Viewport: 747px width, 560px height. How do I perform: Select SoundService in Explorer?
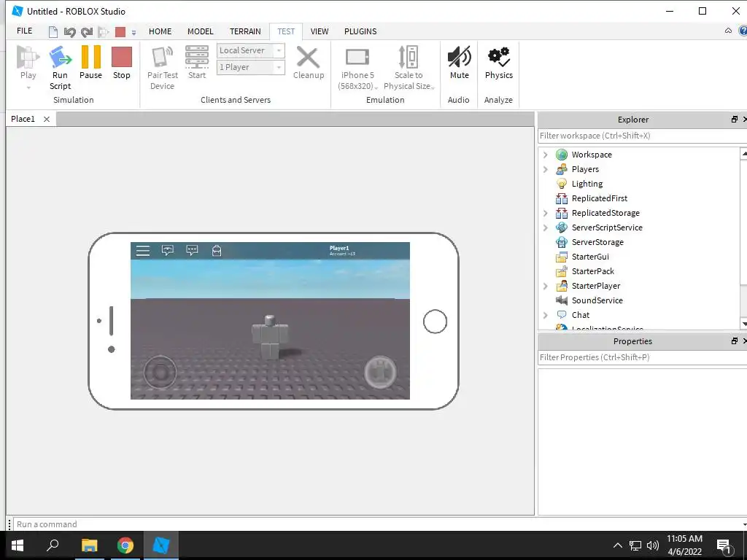pyautogui.click(x=597, y=300)
